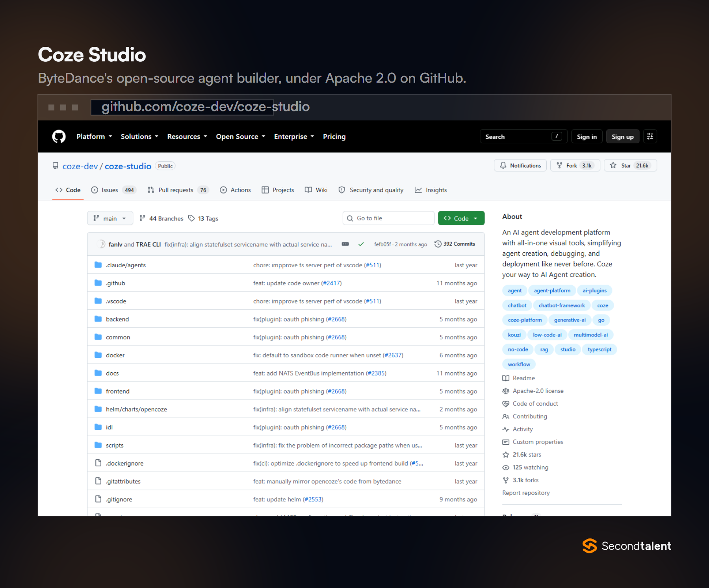Open the typescript topic tag
The image size is (709, 588).
[599, 349]
